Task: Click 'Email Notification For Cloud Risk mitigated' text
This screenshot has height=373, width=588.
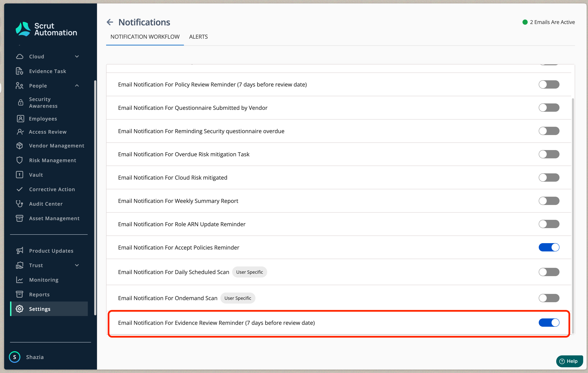Action: tap(173, 178)
